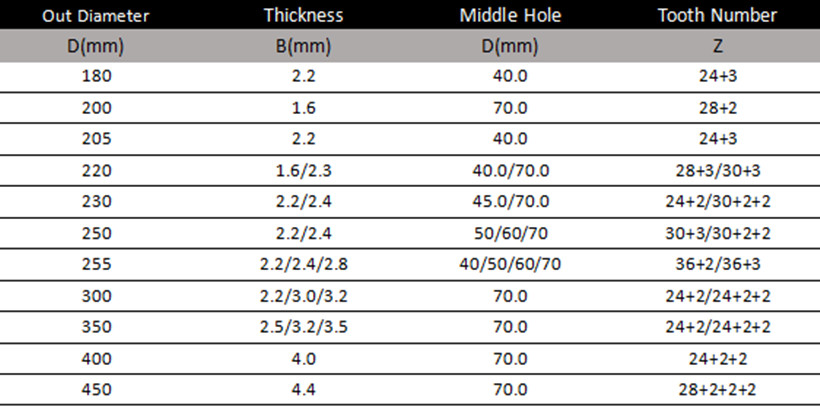820x410 pixels.
Task: Click the 180 diameter cell
Action: coord(97,76)
